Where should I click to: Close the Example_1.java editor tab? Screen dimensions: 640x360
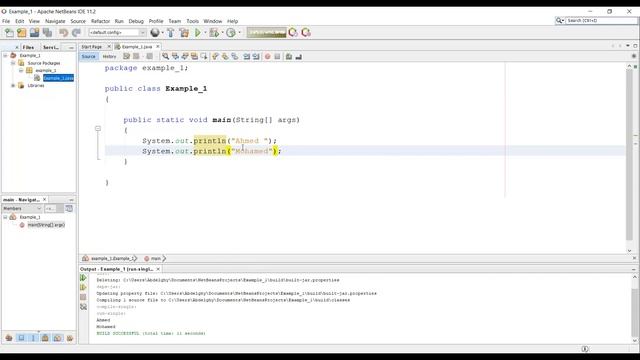(x=158, y=47)
